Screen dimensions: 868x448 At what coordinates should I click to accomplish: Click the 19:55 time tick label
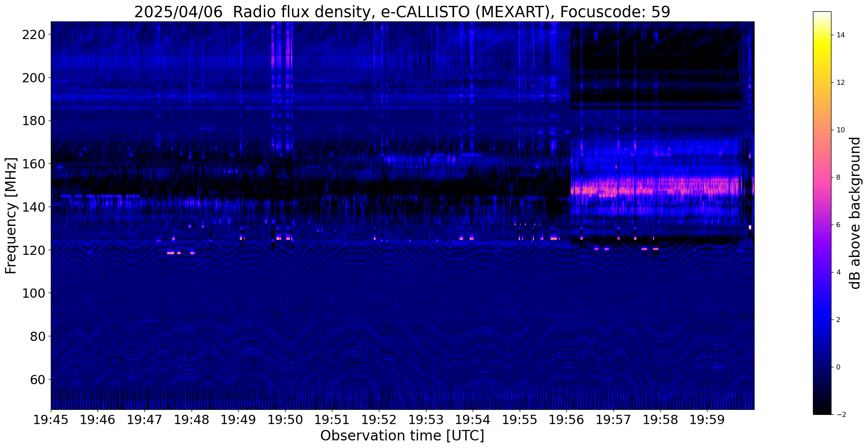[x=520, y=420]
